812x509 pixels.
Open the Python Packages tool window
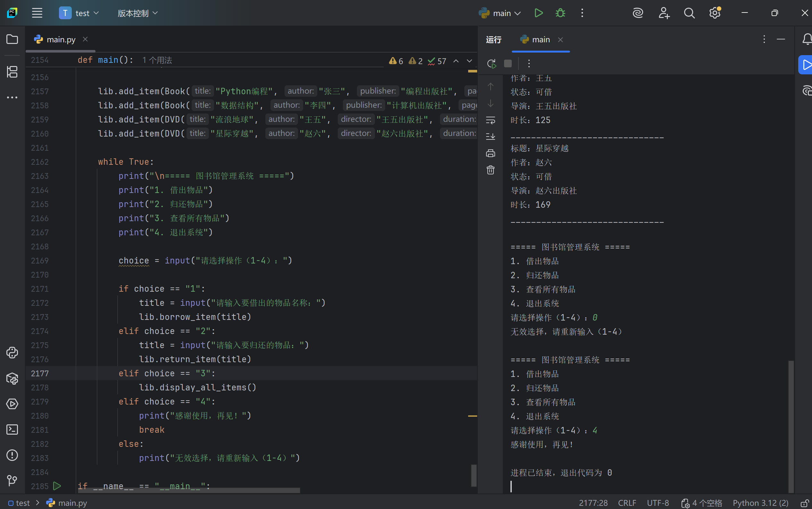[12, 378]
